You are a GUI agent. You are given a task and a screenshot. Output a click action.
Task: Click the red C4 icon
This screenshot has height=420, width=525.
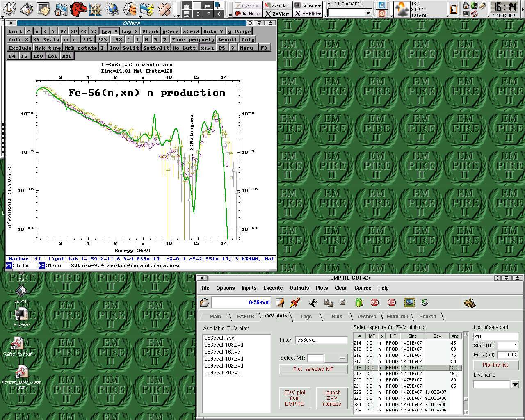point(392,303)
